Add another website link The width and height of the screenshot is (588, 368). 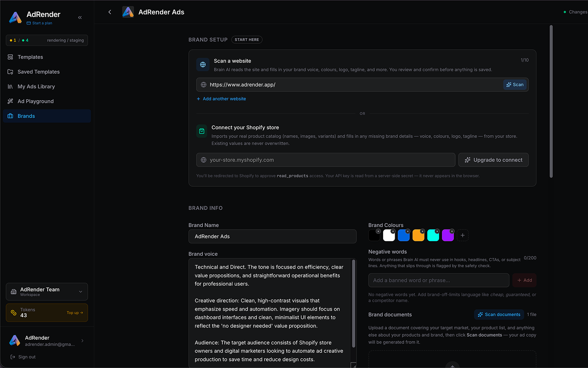[221, 99]
